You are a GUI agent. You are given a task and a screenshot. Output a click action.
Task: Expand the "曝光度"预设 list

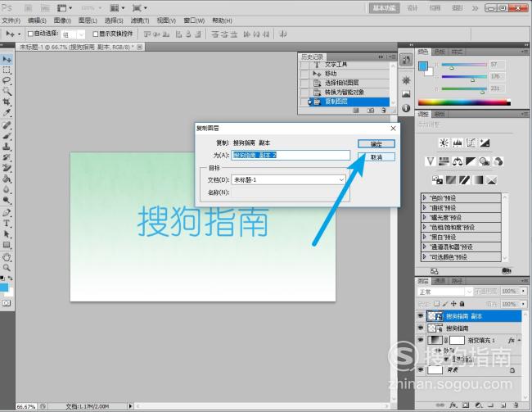pos(424,217)
